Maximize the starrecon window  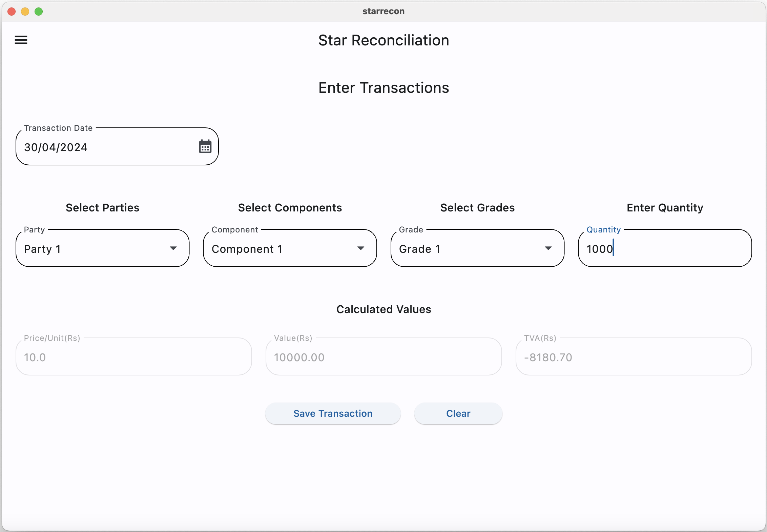pos(39,12)
